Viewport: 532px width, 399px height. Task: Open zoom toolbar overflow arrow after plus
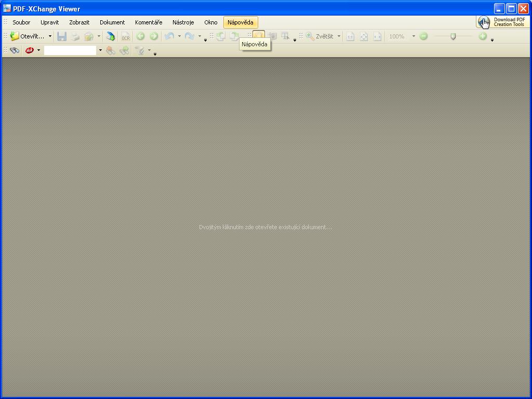492,41
